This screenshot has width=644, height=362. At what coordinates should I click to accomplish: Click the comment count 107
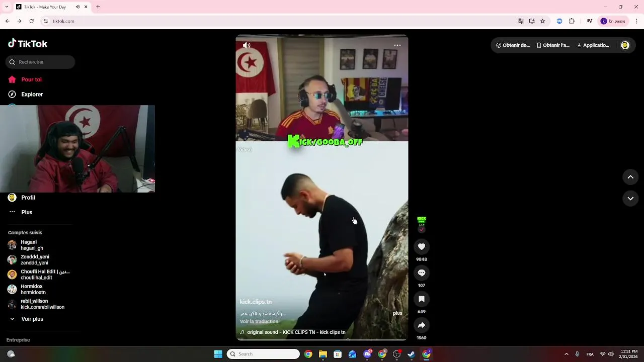tap(422, 286)
